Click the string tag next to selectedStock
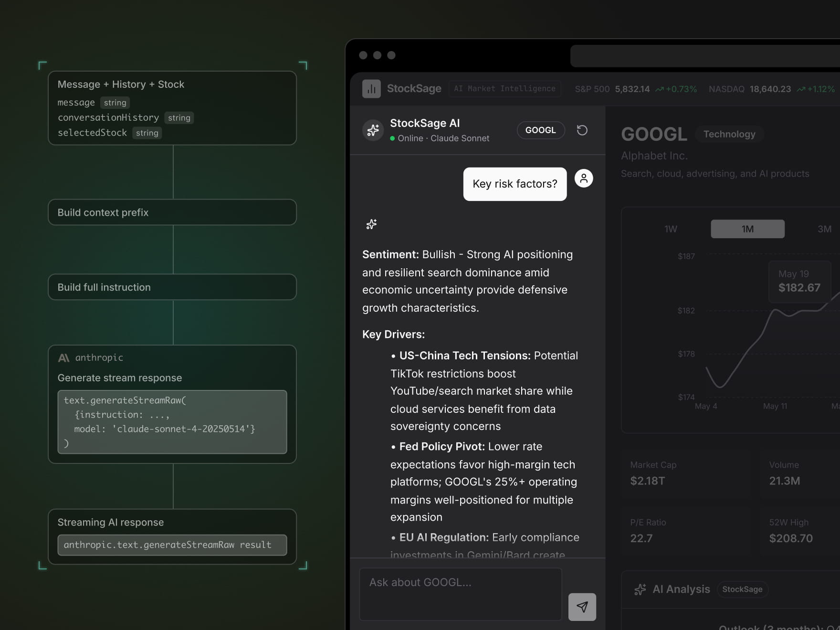The height and width of the screenshot is (630, 840). pyautogui.click(x=147, y=133)
